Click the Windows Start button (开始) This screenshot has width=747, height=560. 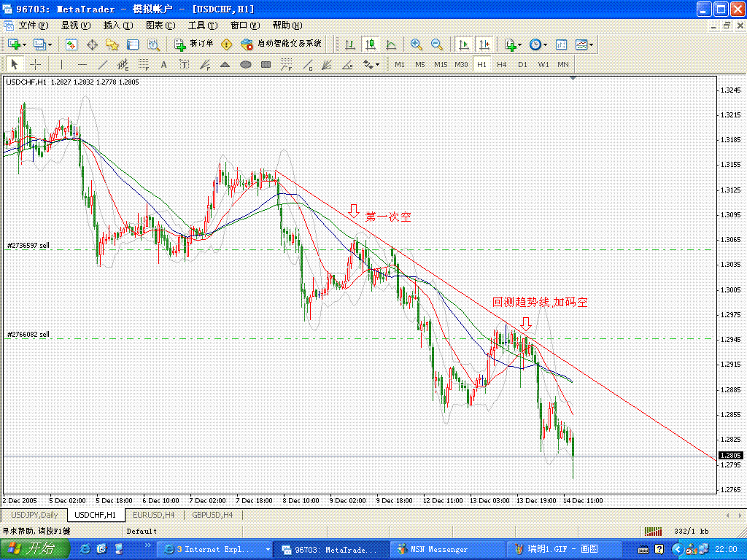pos(35,549)
